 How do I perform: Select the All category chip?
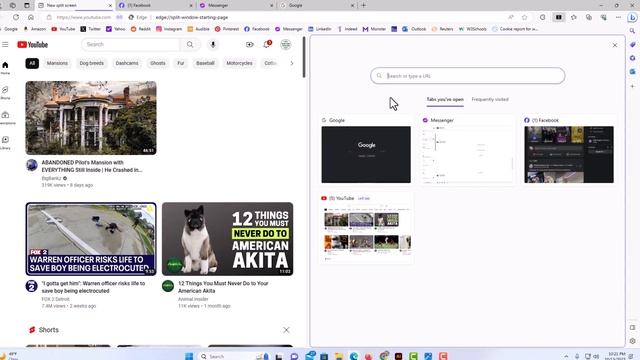32,63
